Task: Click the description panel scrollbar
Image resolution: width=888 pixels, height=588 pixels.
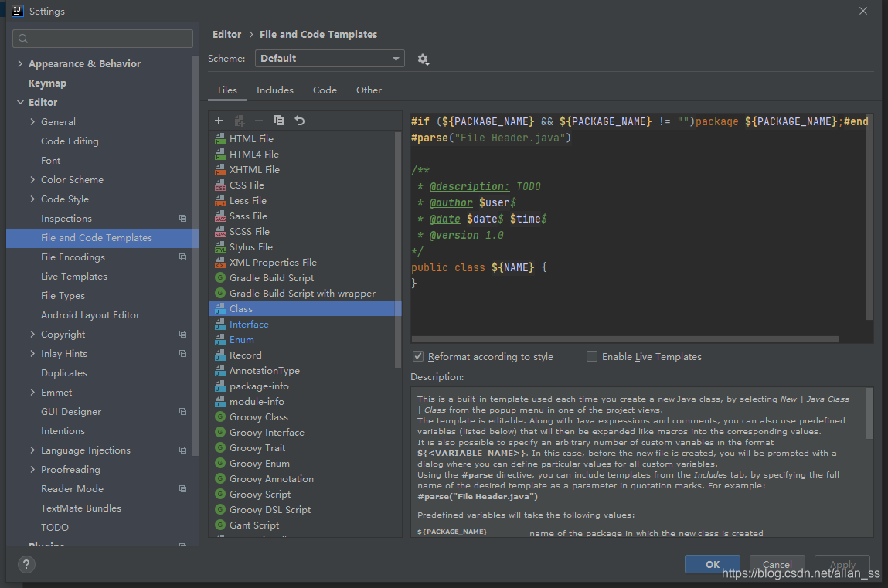Action: [x=869, y=413]
